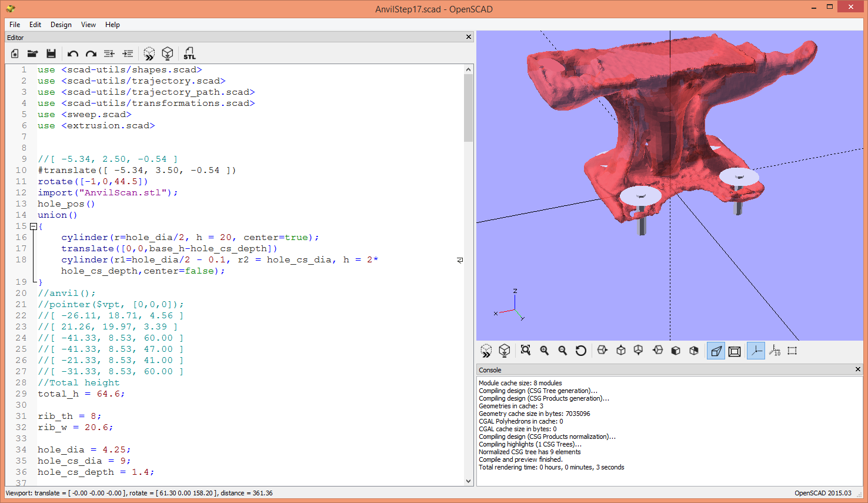Zoom in on the 3D viewport
The width and height of the screenshot is (868, 503).
pos(544,350)
